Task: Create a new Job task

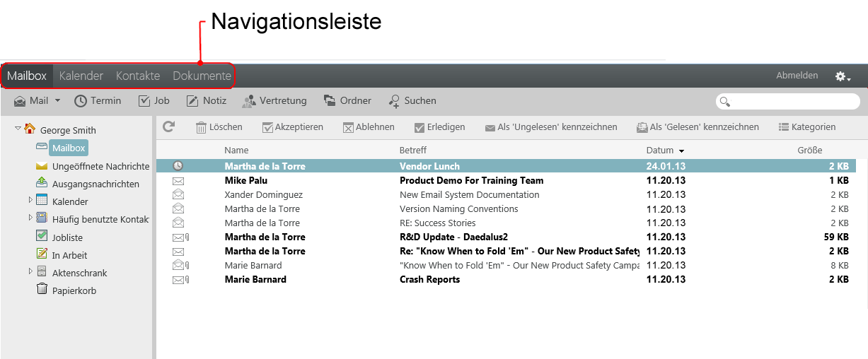Action: [154, 101]
